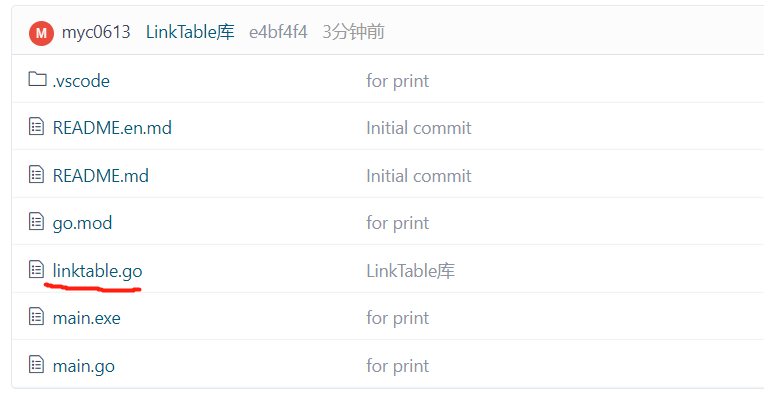764x410 pixels.
Task: Open the myc0613 author profile link
Action: pyautogui.click(x=96, y=32)
